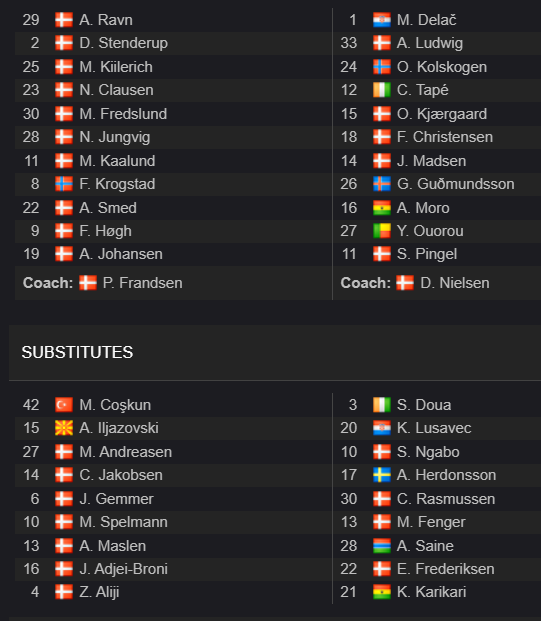This screenshot has width=541, height=621.
Task: Click the Iceland flag beside G. Guðmundsson
Action: pyautogui.click(x=381, y=184)
